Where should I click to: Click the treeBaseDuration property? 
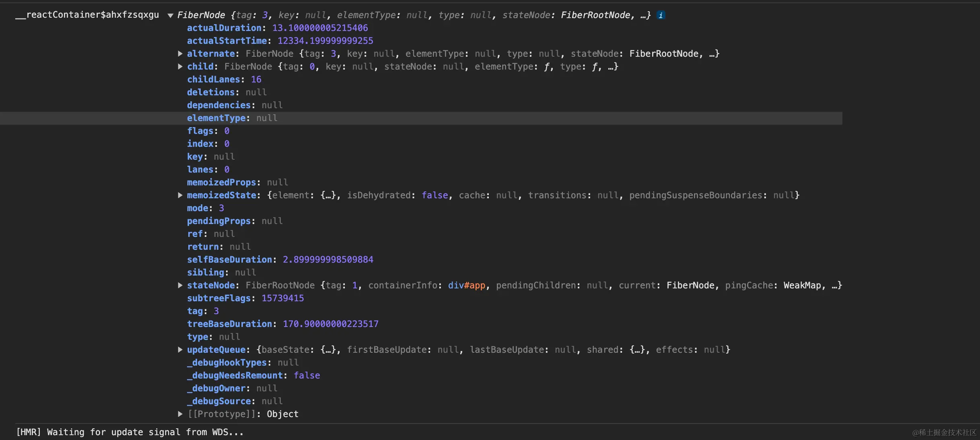[x=229, y=324]
